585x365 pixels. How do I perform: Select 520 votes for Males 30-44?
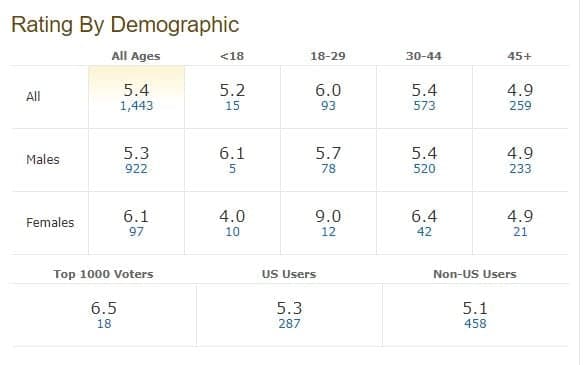pos(424,169)
